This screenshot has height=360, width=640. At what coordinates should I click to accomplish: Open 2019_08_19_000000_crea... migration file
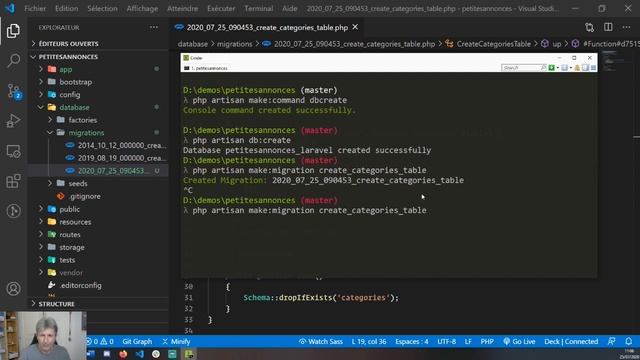(x=116, y=158)
